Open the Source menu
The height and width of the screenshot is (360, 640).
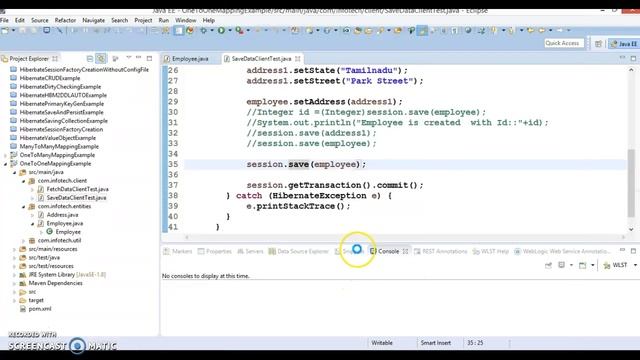tap(40, 20)
